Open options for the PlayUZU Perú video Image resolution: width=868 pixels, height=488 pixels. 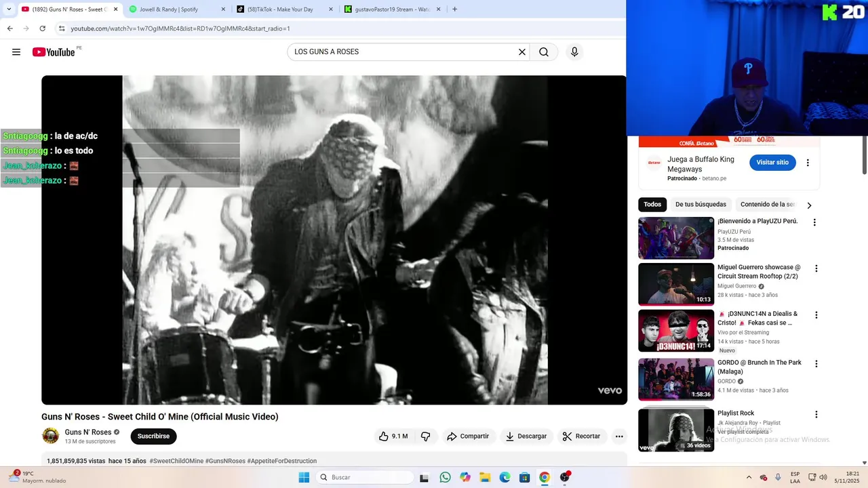coord(814,222)
